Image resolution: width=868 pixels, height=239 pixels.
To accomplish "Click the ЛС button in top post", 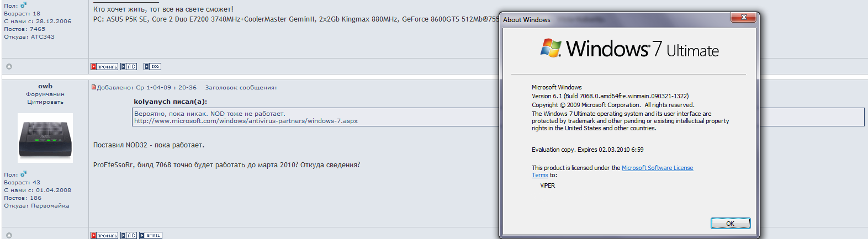I will point(129,67).
